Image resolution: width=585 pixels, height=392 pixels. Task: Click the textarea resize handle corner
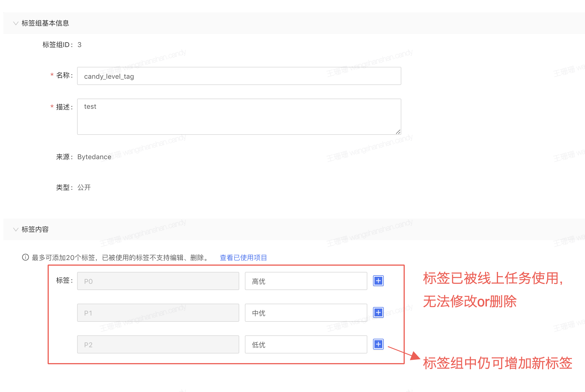(398, 132)
